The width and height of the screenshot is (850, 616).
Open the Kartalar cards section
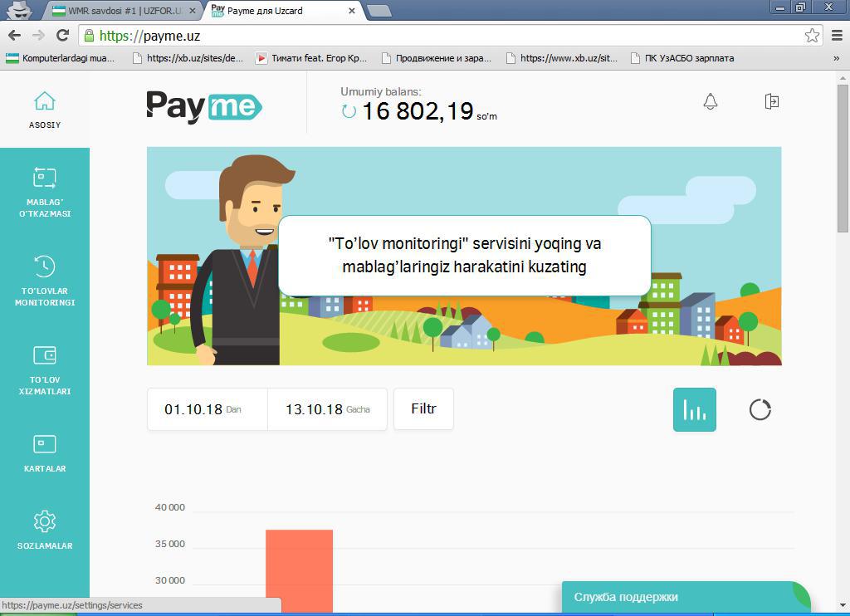tap(45, 444)
